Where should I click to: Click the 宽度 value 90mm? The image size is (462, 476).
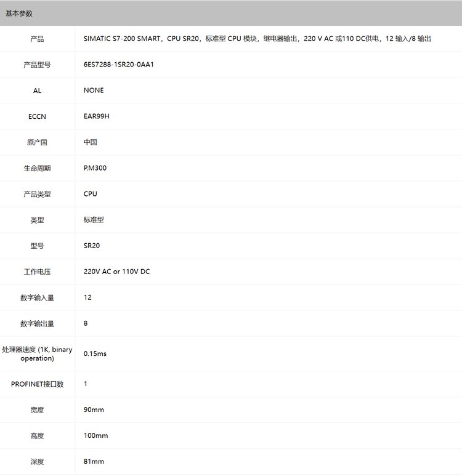pyautogui.click(x=94, y=409)
